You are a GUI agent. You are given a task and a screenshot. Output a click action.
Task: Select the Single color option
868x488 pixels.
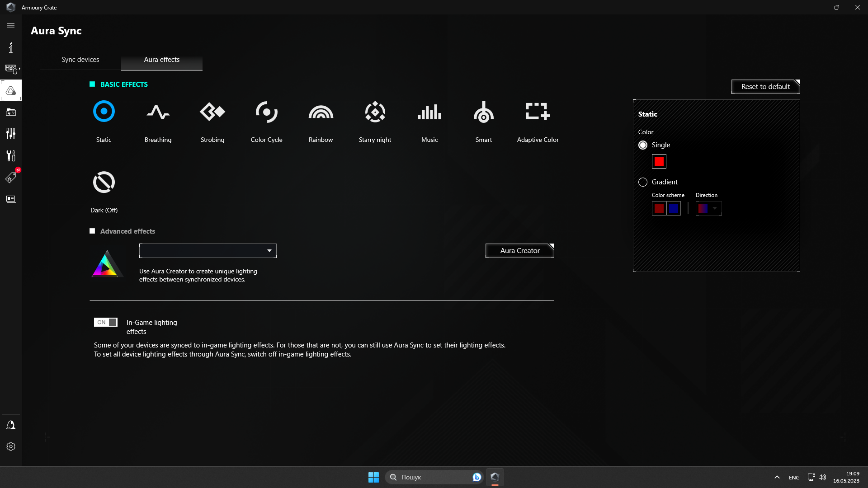(643, 145)
